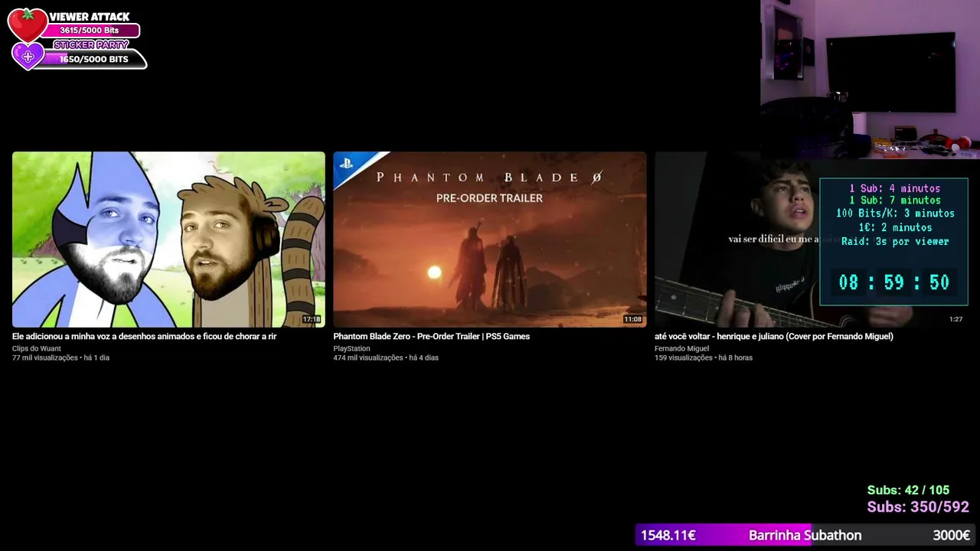Click the 3615/5000 Bits Viewer Attack bar
Viewport: 980px width, 551px height.
(90, 31)
